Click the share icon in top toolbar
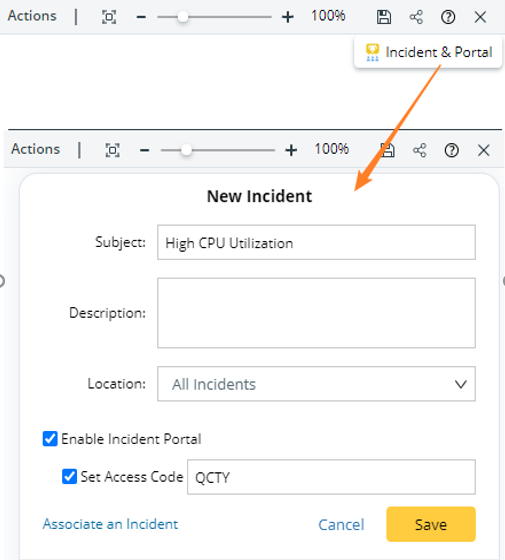 [416, 17]
